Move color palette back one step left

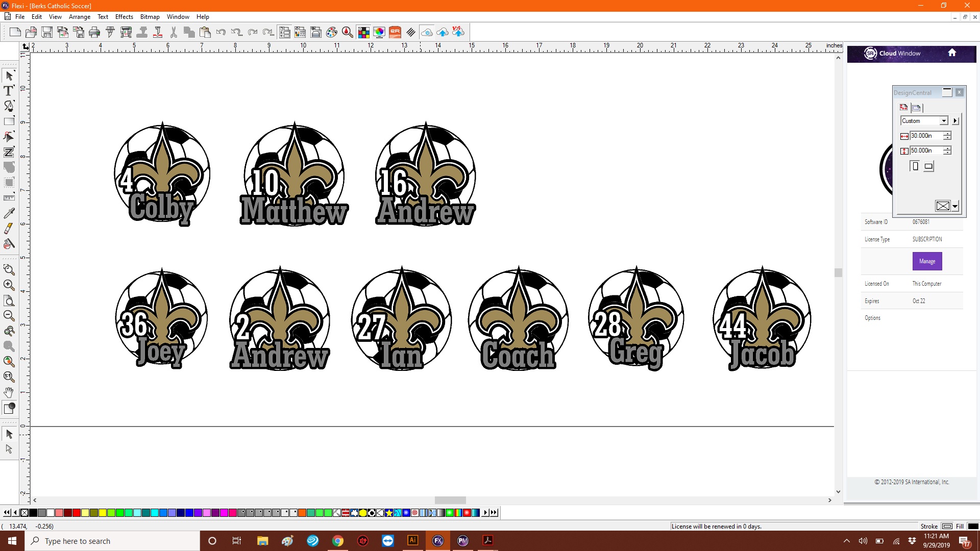15,513
